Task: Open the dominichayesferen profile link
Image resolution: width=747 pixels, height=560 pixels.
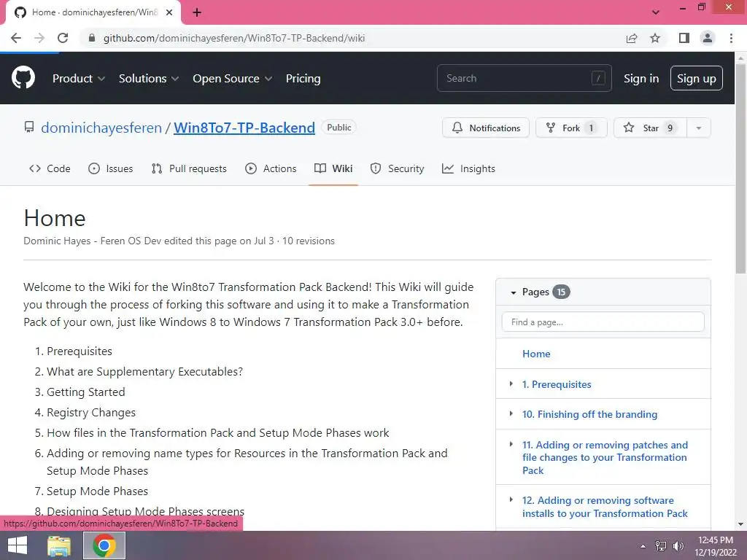Action: coord(101,128)
